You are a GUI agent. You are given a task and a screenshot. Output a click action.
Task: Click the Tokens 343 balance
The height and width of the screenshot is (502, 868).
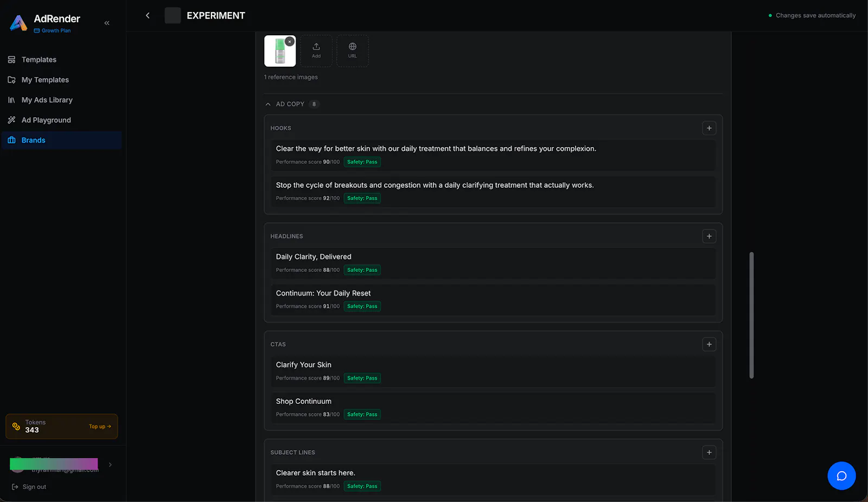[32, 430]
